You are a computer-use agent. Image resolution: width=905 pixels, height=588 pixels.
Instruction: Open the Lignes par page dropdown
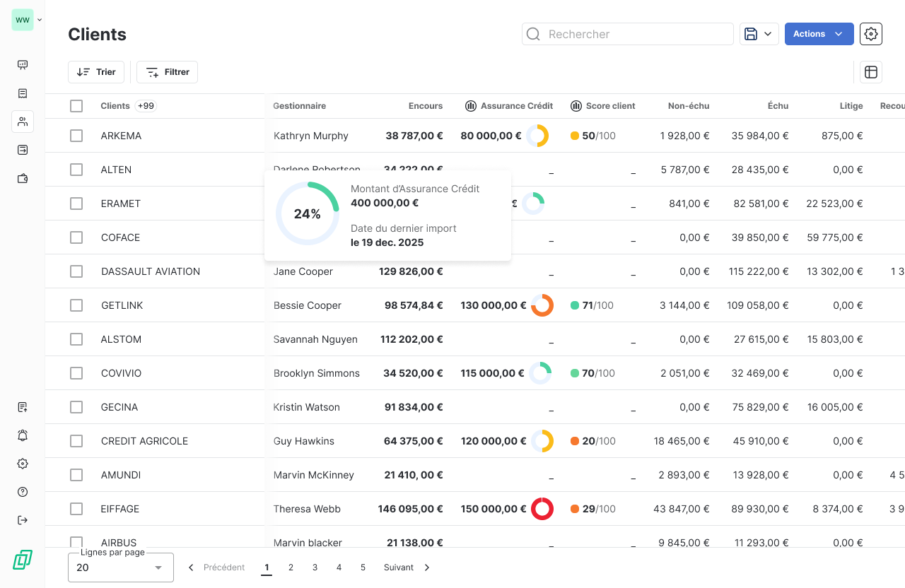(x=121, y=568)
